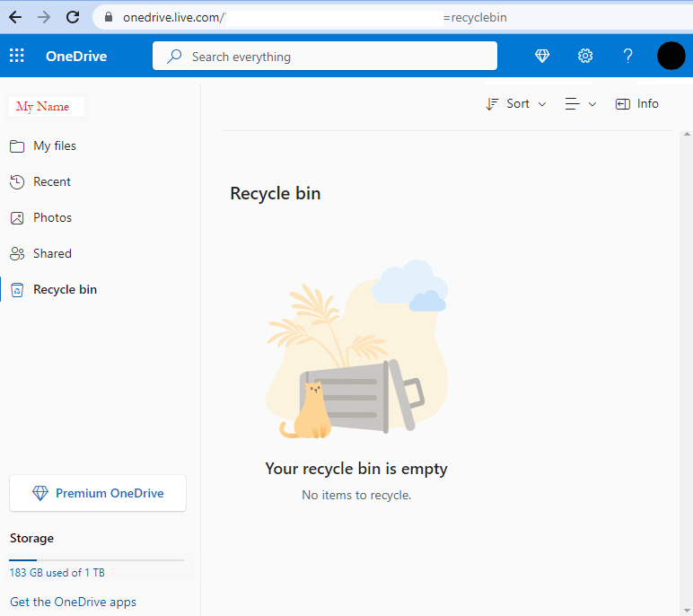Open Settings gear
Viewport: 693px width, 616px height.
tap(585, 56)
